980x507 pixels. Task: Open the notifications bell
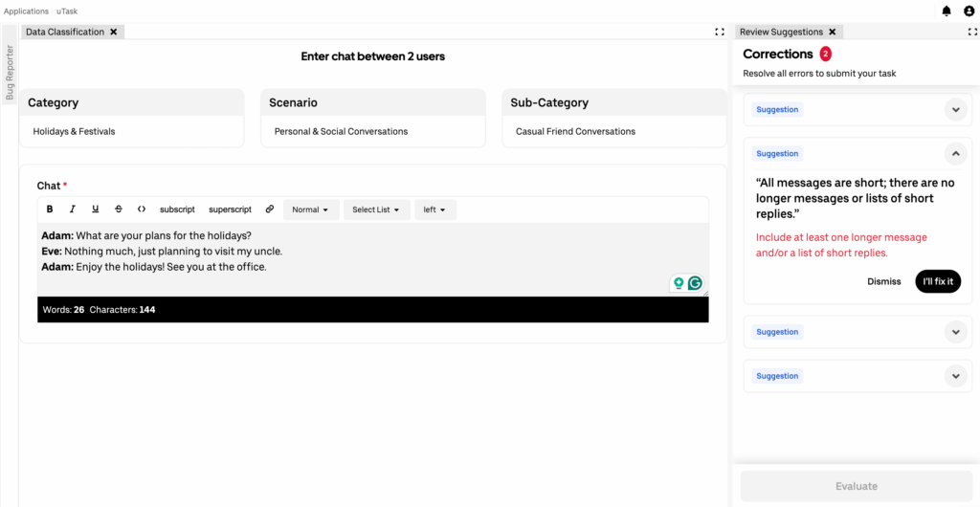[x=947, y=11]
